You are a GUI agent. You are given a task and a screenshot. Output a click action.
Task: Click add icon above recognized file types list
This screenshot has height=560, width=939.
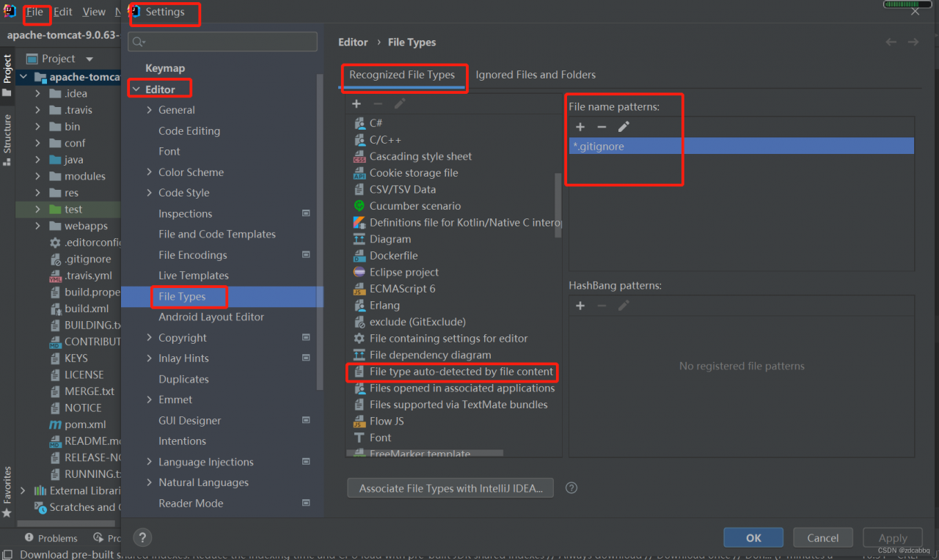click(357, 104)
